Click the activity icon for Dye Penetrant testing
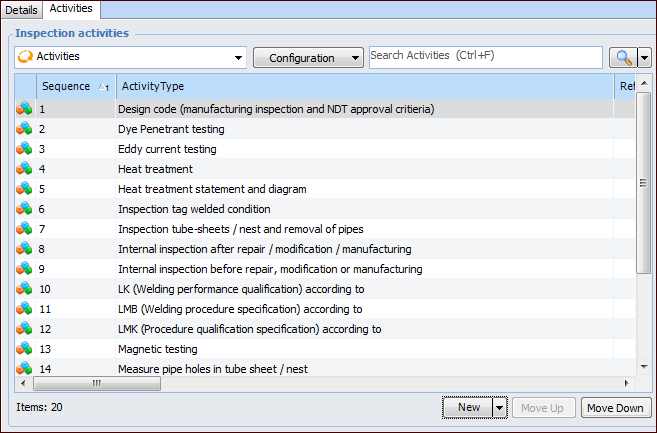657x433 pixels. 24,129
